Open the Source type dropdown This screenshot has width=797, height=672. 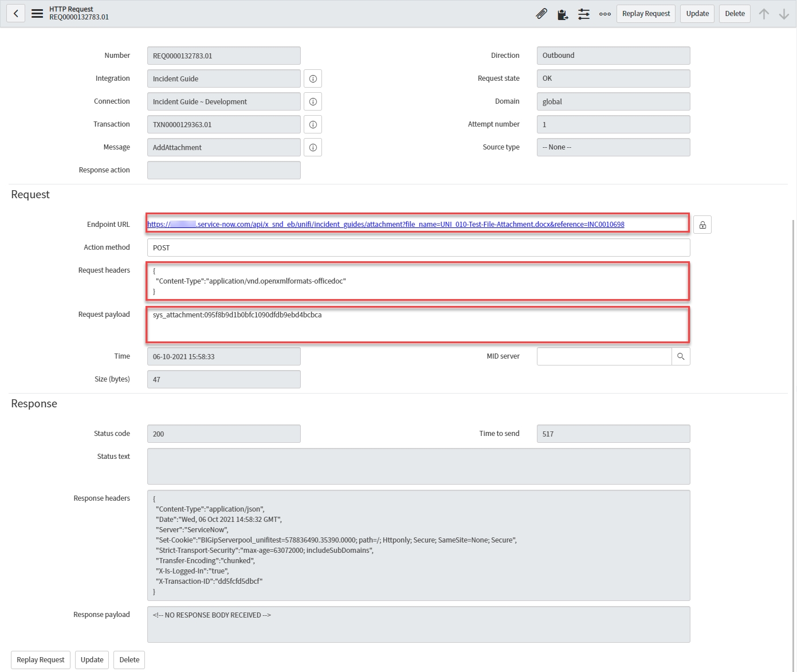click(x=613, y=147)
